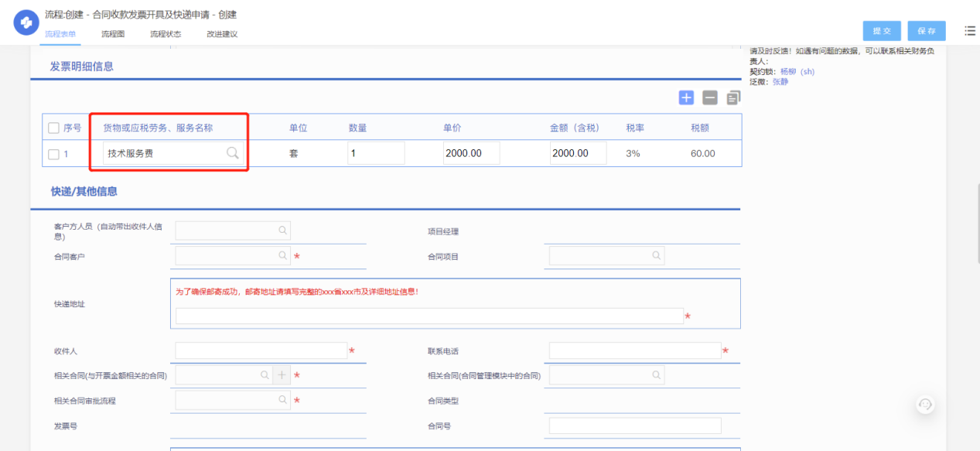Click the 快递/其他信息 section heading
This screenshot has height=451, width=980.
84,191
